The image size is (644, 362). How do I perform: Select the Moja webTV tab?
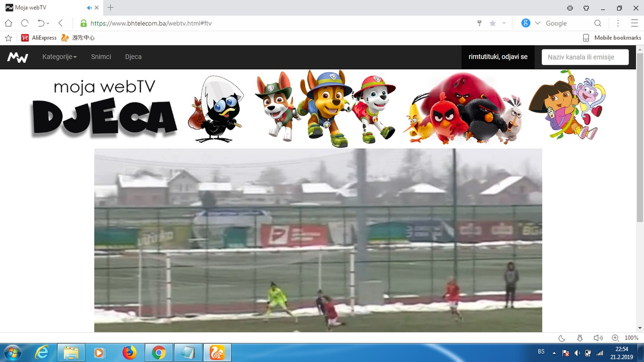pyautogui.click(x=52, y=8)
